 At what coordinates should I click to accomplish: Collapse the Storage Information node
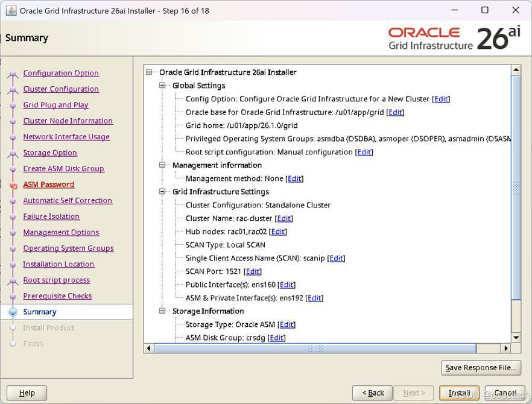[x=162, y=311]
